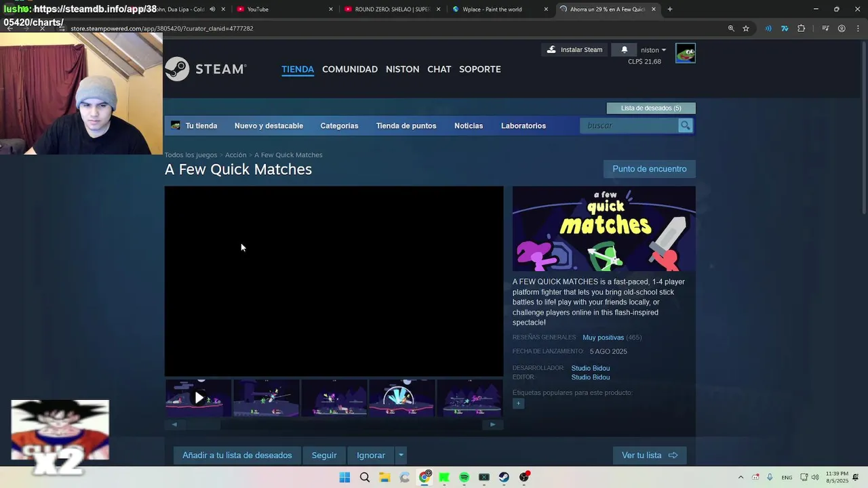
Task: Click the game capsule header image
Action: click(x=604, y=229)
